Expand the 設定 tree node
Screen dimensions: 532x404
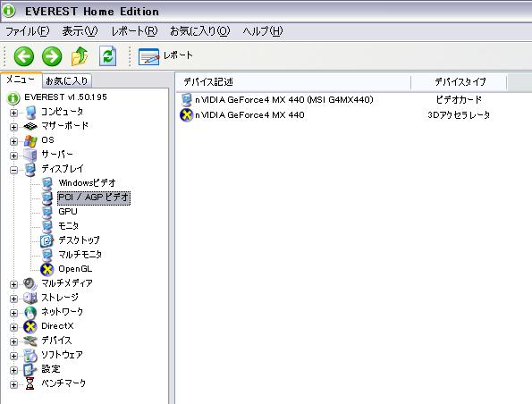[13, 370]
